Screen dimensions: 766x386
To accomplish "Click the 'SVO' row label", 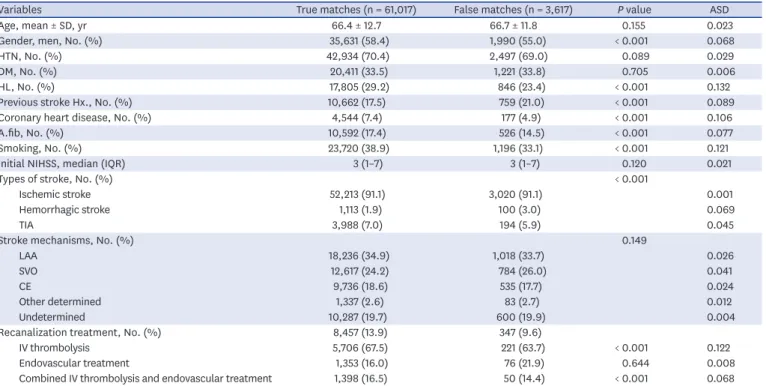I will pos(28,271).
